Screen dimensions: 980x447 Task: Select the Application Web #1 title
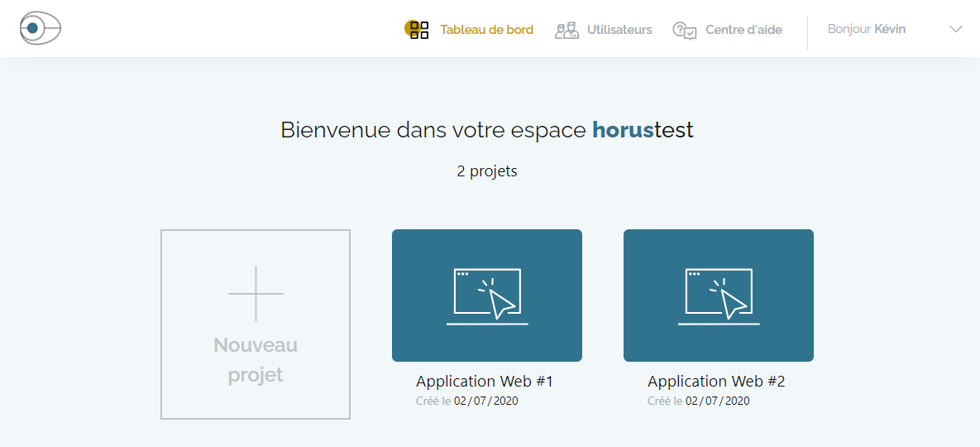click(x=485, y=382)
